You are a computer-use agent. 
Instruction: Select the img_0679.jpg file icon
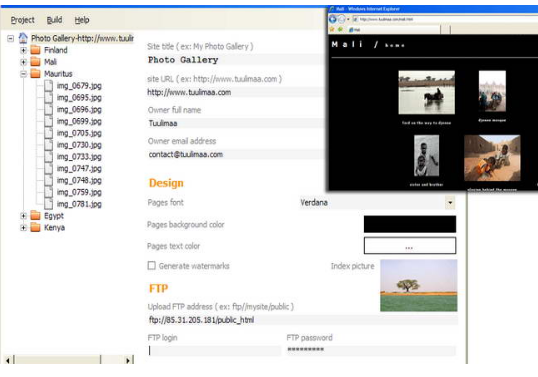point(48,85)
